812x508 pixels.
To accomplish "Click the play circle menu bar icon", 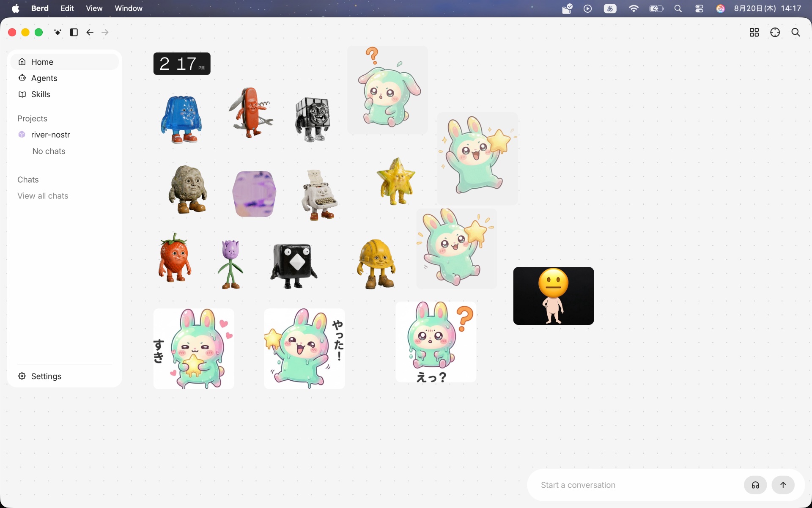I will [x=587, y=8].
